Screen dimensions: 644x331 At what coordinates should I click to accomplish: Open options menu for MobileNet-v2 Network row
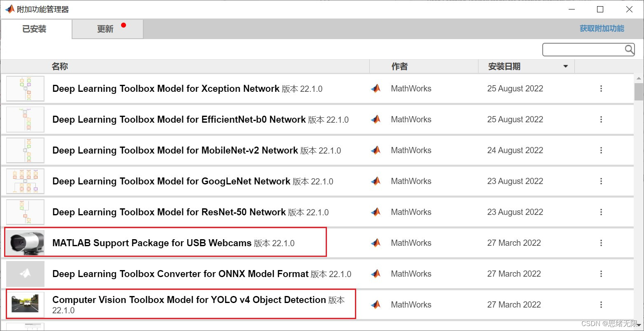601,150
